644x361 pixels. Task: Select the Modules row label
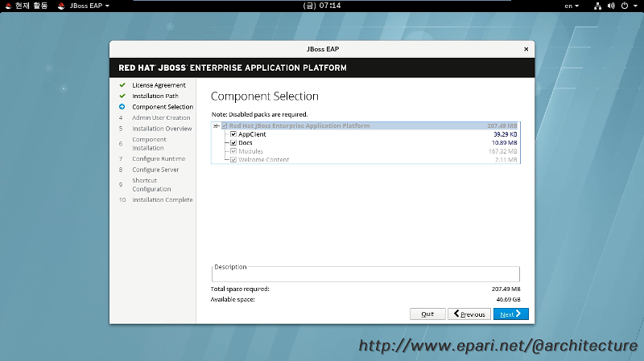coord(250,151)
